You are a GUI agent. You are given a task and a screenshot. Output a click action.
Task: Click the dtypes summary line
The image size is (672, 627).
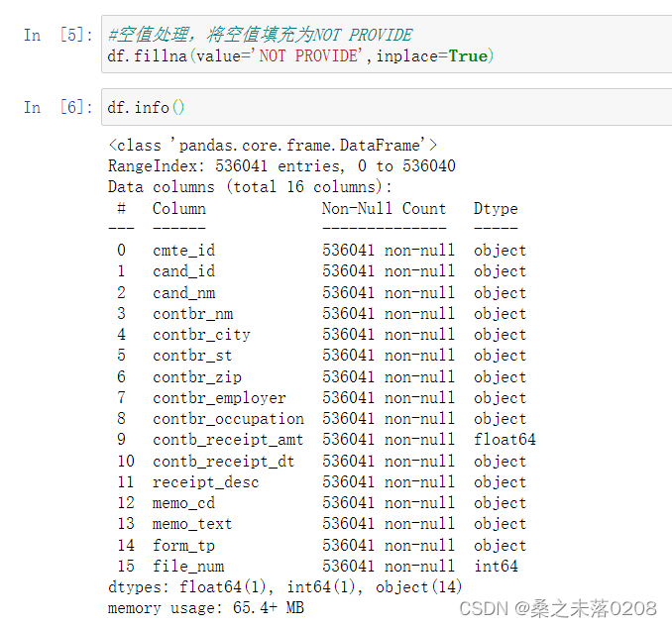point(284,587)
